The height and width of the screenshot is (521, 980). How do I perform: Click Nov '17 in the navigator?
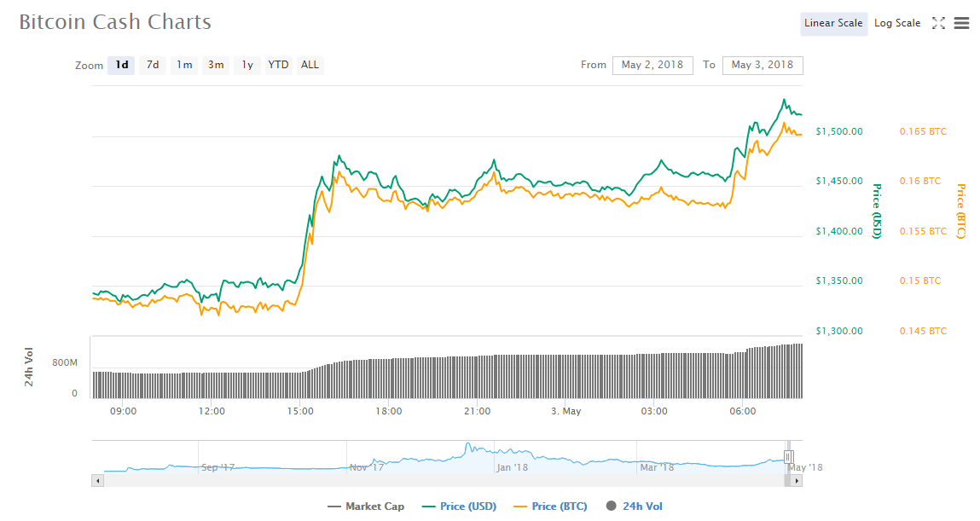coord(367,467)
